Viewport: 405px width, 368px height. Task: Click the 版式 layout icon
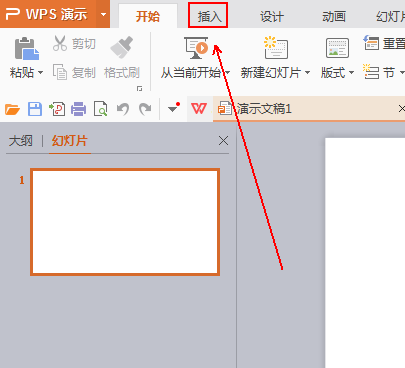tap(337, 48)
